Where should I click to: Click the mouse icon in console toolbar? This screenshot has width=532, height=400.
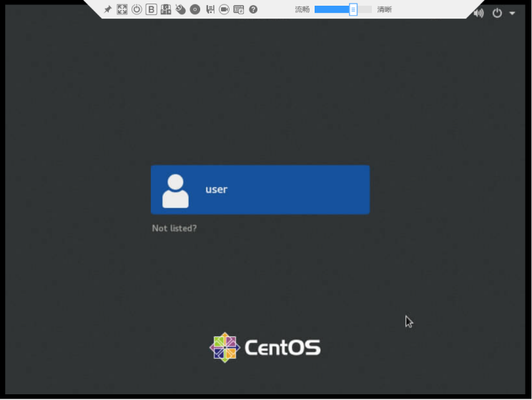click(180, 9)
